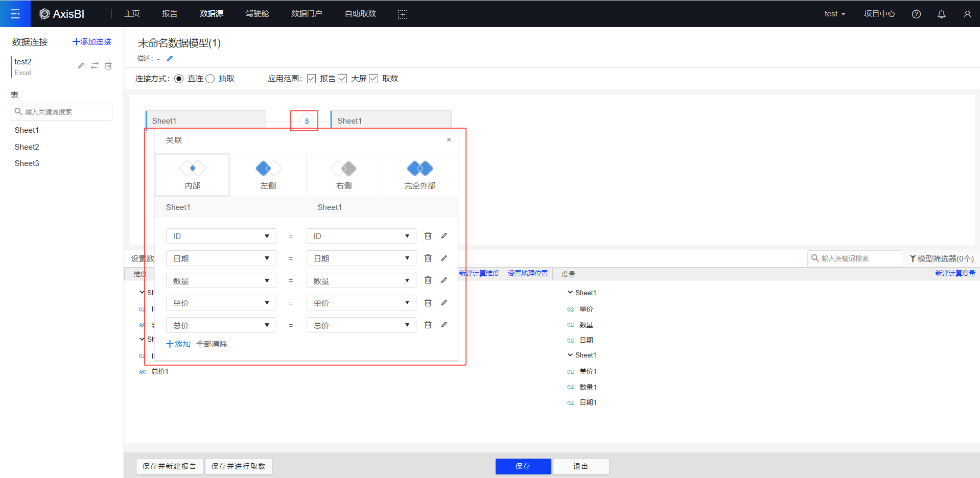Toggle the 大屏 checkbox
This screenshot has width=980, height=478.
342,79
